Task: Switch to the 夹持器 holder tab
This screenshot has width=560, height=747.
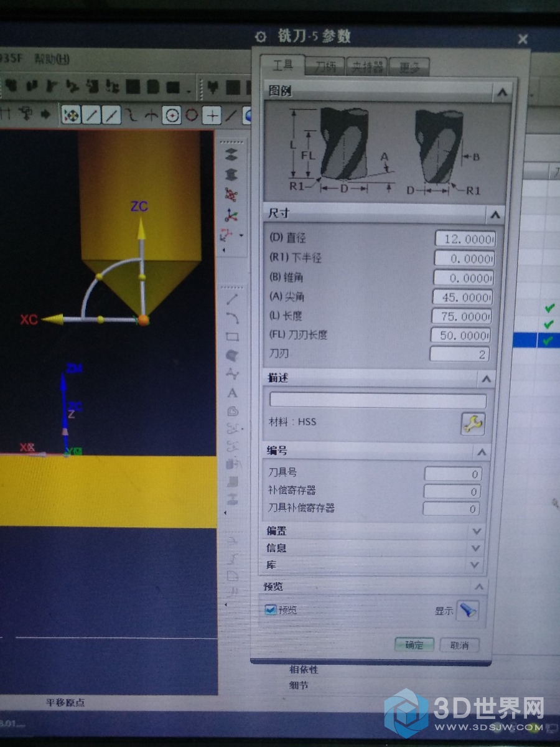Action: [x=368, y=67]
